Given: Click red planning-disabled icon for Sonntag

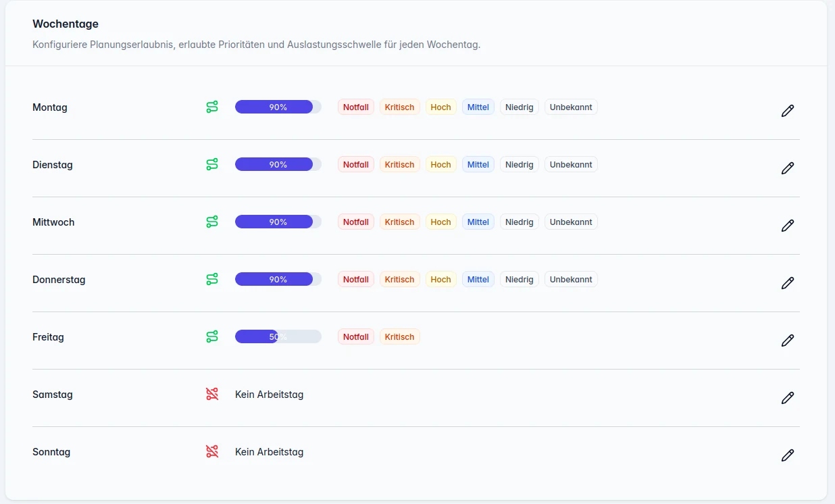Looking at the screenshot, I should point(212,451).
